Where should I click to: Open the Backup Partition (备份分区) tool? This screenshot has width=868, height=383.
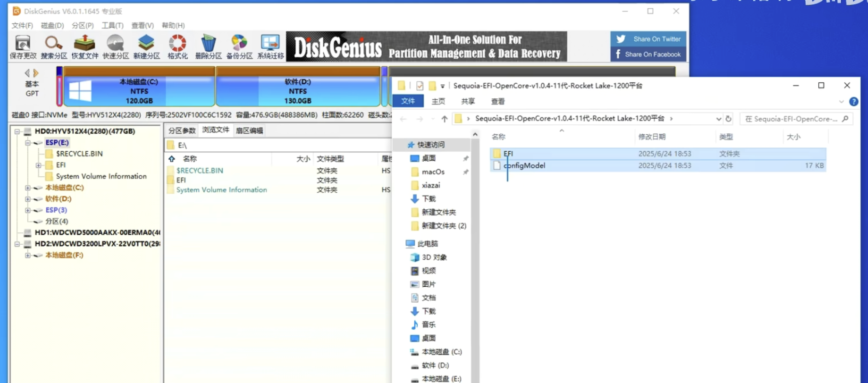pos(239,46)
